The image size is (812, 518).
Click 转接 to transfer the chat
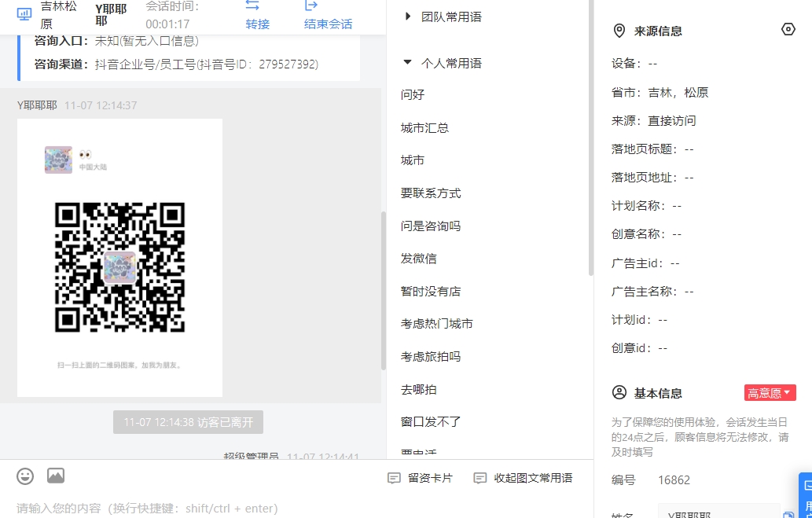point(257,24)
